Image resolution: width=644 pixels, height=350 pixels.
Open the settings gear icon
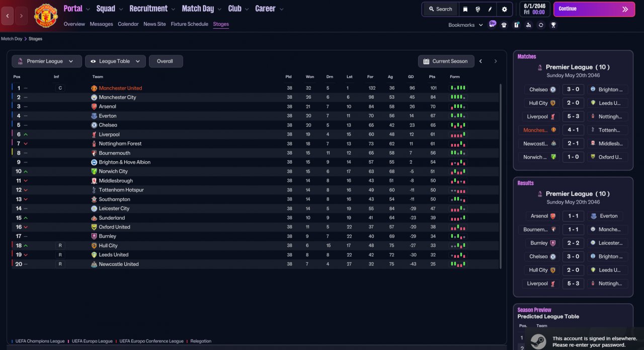pos(505,9)
